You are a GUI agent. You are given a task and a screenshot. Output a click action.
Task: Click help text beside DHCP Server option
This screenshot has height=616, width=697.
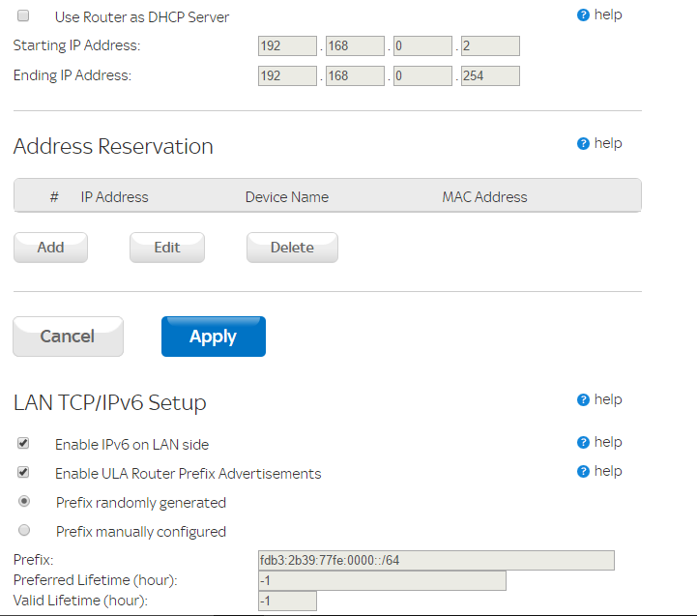[x=608, y=15]
